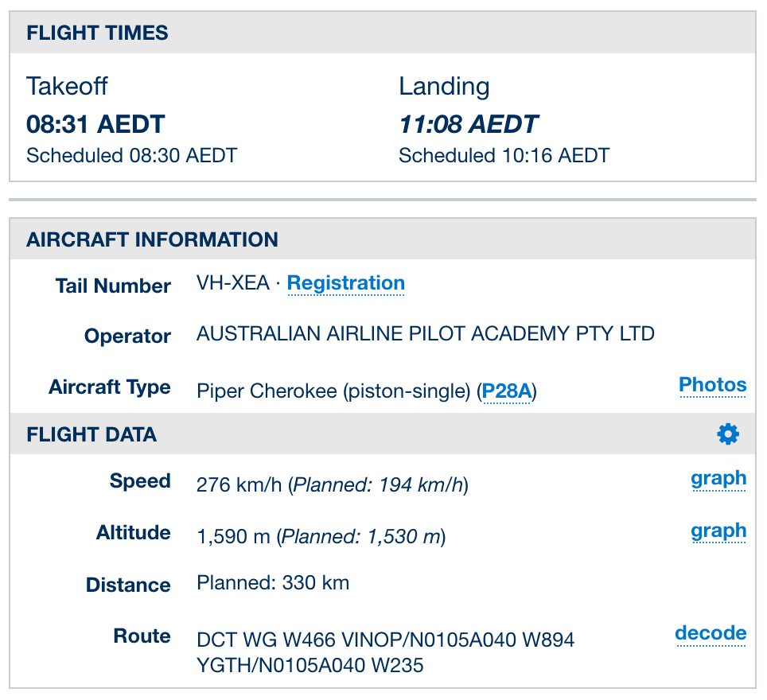Select the 08:31 AEDT takeoff time
The height and width of the screenshot is (700, 767).
point(95,125)
